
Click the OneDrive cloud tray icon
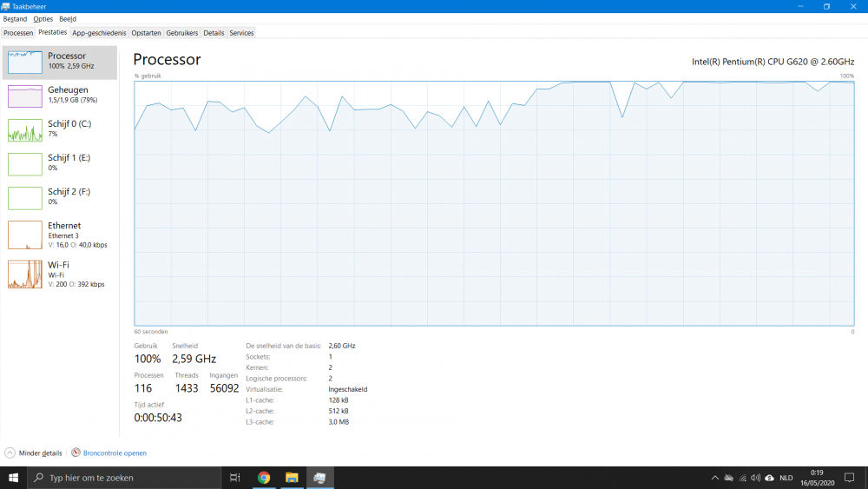(769, 478)
